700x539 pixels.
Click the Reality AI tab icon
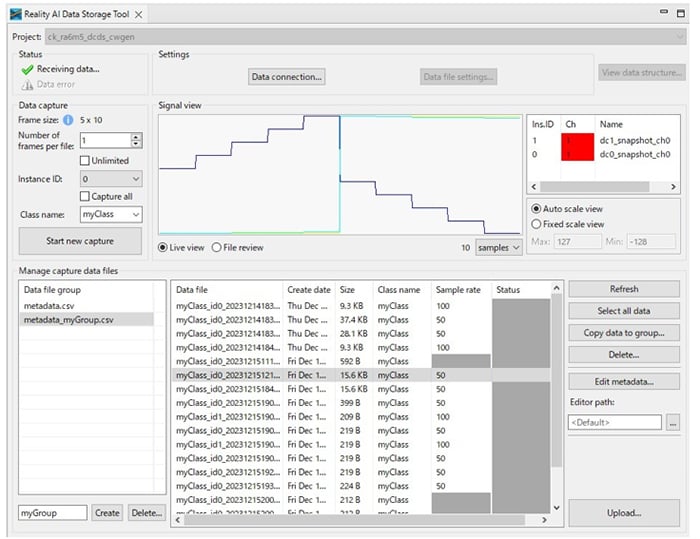[x=15, y=14]
